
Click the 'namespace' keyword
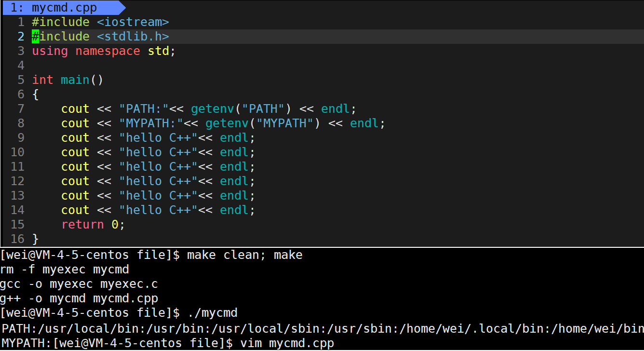pyautogui.click(x=107, y=51)
